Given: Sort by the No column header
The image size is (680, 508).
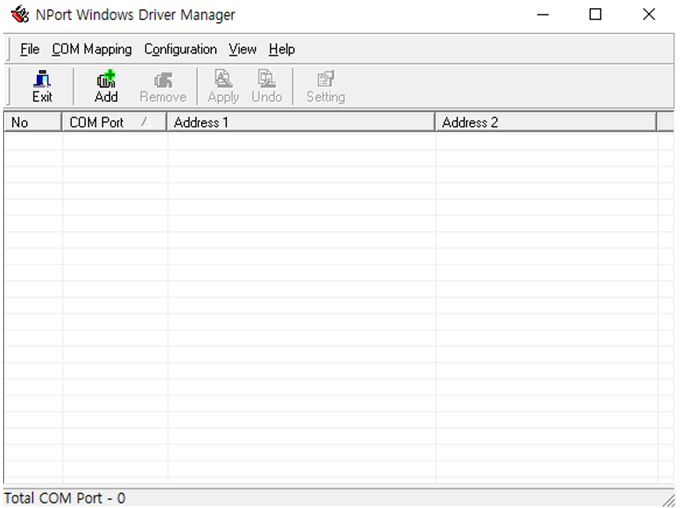Looking at the screenshot, I should tap(33, 122).
